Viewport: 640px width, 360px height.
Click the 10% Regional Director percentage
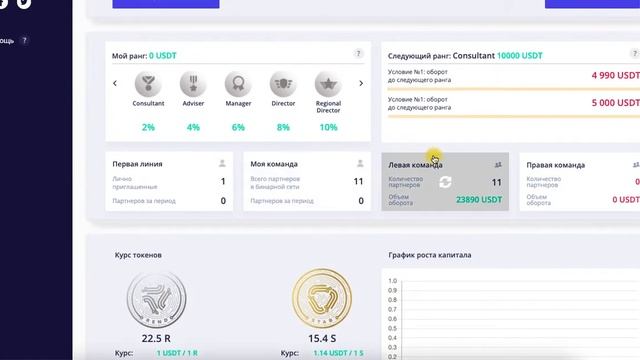(x=328, y=127)
